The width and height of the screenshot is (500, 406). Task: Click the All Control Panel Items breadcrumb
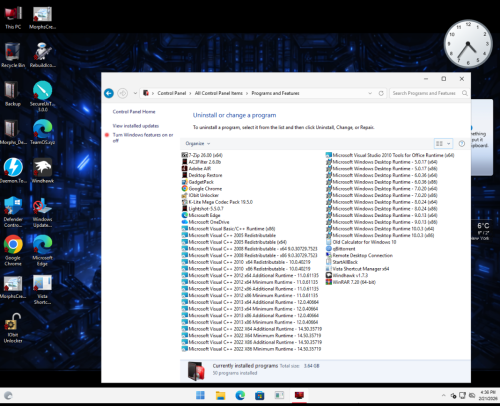(219, 93)
